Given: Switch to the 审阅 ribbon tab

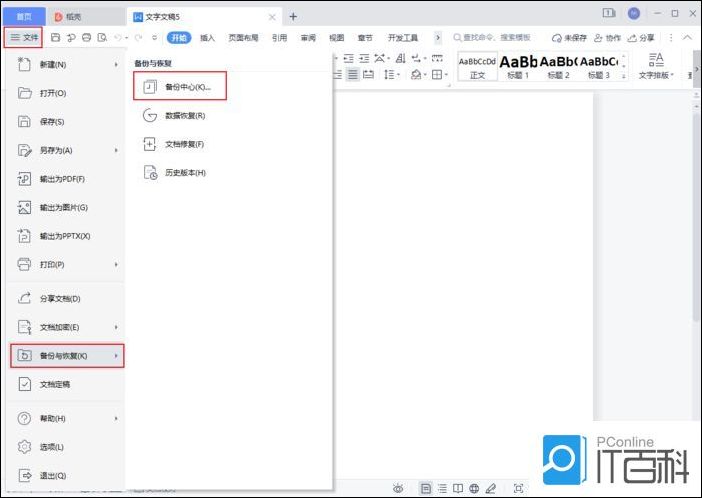Looking at the screenshot, I should (308, 38).
